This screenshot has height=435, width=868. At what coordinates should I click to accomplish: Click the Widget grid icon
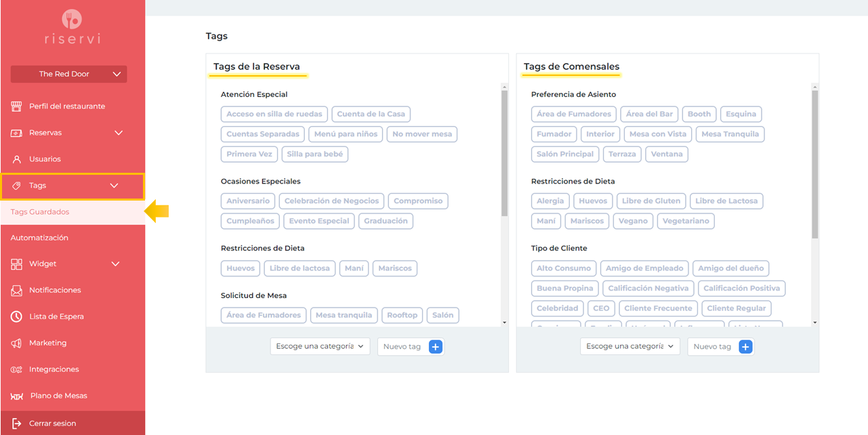click(x=17, y=264)
